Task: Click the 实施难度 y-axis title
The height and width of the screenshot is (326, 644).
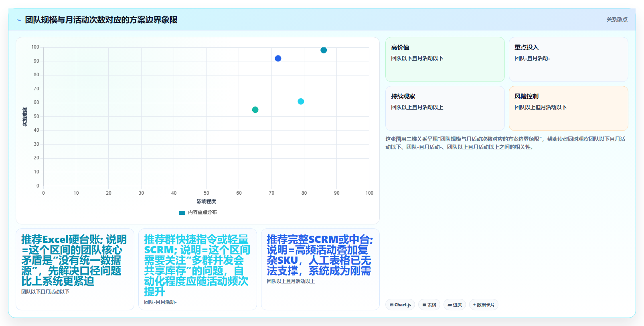Action: click(x=25, y=117)
